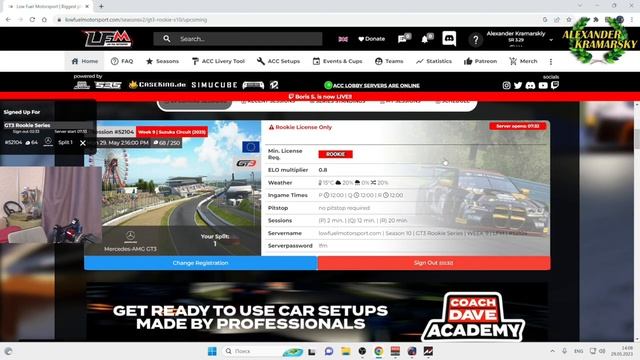Bookmark this page with the star icon
The width and height of the screenshot is (640, 360).
[x=569, y=20]
